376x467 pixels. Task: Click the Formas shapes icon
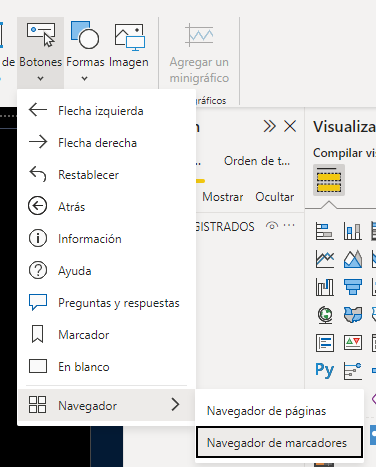tap(85, 34)
